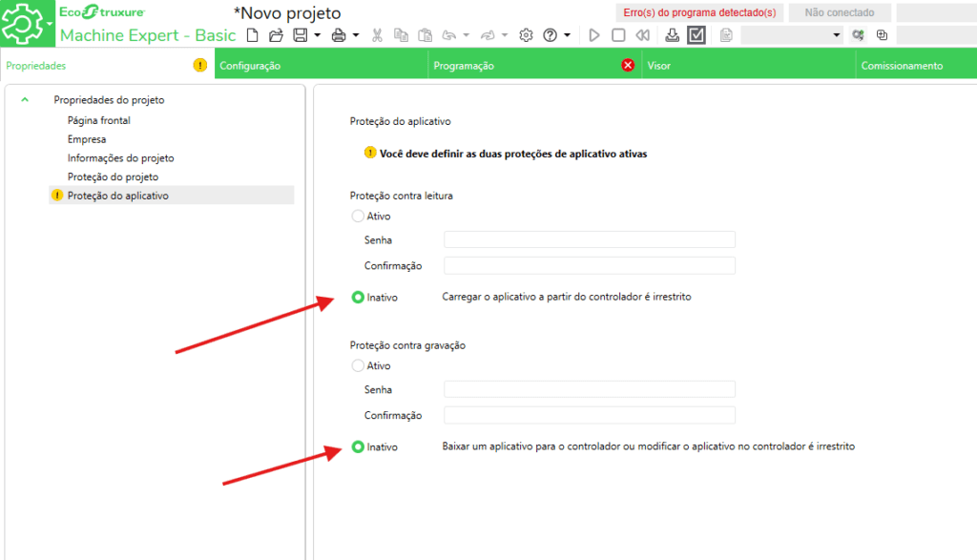This screenshot has height=560, width=977.
Task: Open the undo history dropdown arrow
Action: [466, 35]
